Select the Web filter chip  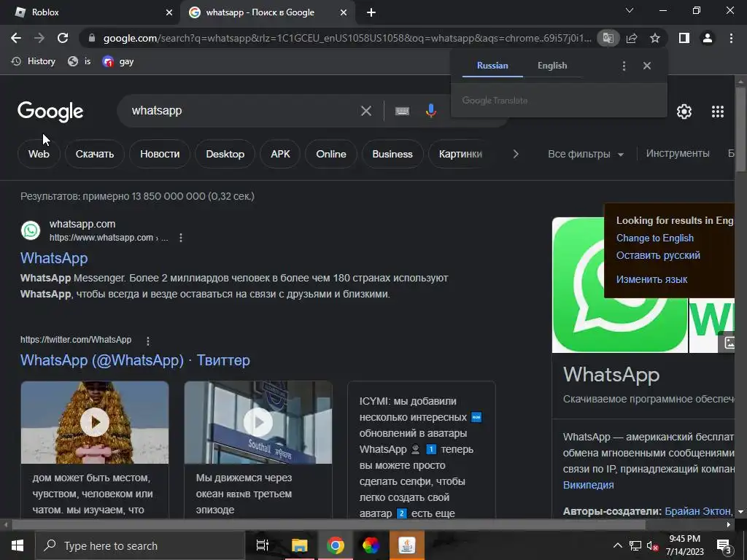(39, 155)
